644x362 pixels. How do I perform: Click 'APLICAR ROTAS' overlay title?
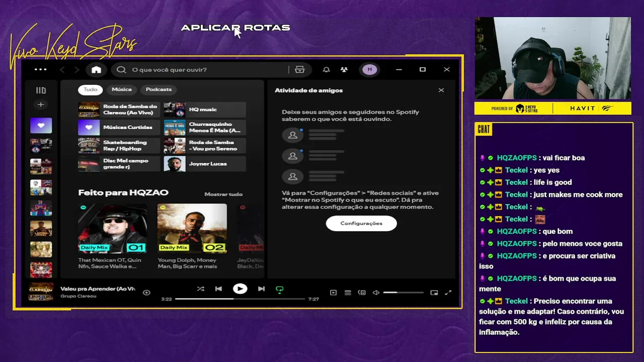(x=235, y=28)
